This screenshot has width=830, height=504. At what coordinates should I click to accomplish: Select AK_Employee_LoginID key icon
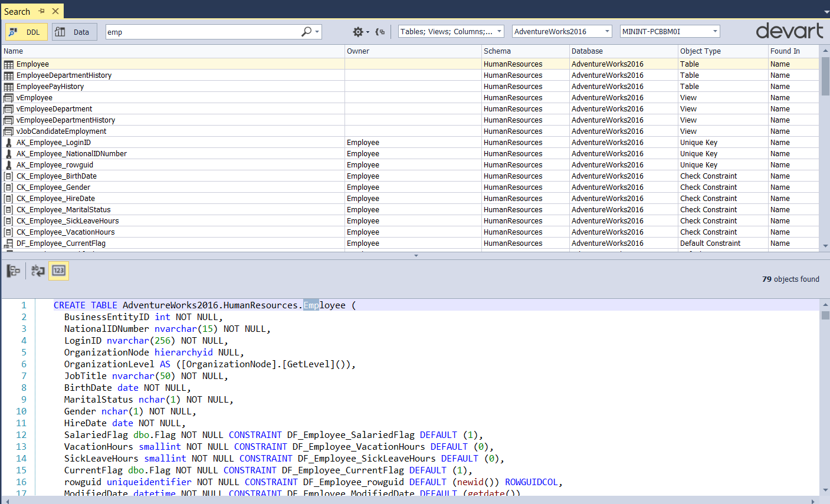(9, 143)
